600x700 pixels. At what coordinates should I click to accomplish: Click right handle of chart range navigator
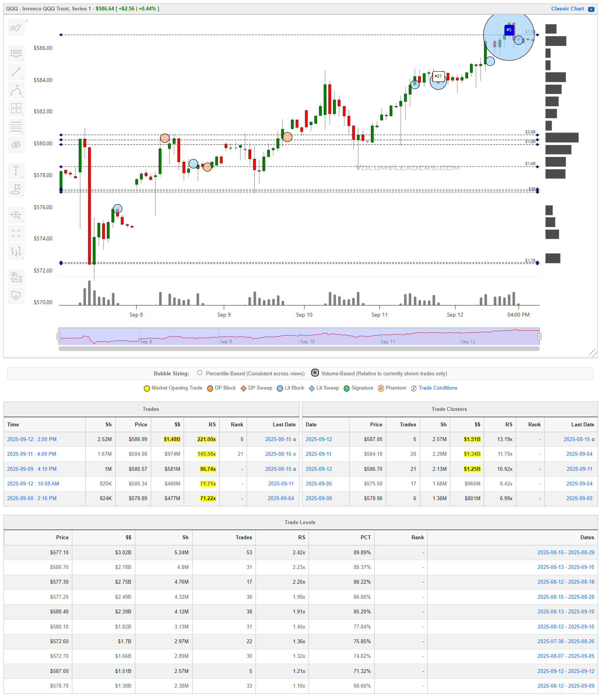(x=539, y=336)
